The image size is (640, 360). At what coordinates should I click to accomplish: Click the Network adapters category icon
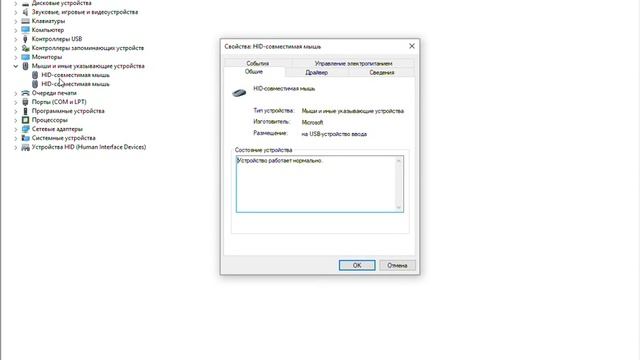click(25, 129)
